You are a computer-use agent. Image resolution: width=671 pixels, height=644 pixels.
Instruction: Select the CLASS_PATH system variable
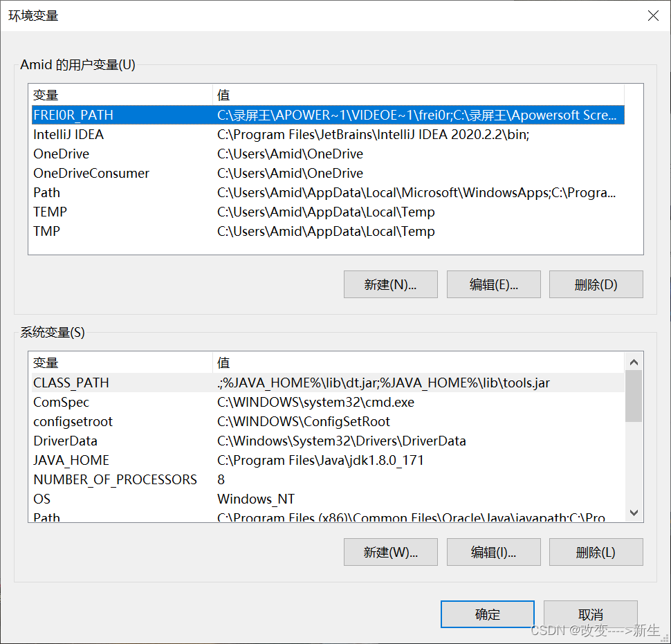[328, 383]
